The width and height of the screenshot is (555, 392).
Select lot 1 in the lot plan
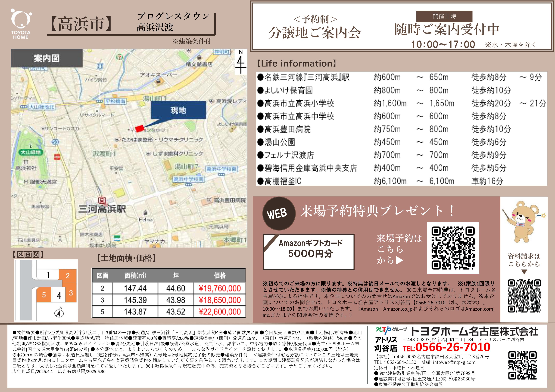48,275
